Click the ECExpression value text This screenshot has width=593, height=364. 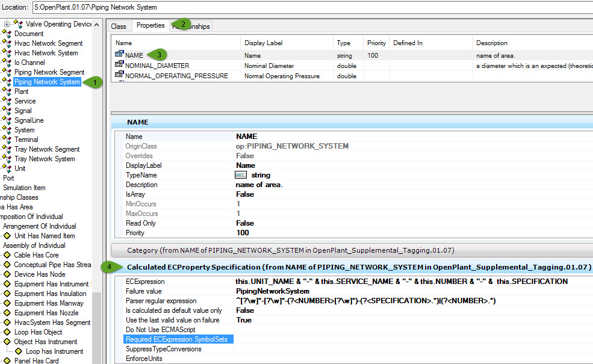(402, 282)
